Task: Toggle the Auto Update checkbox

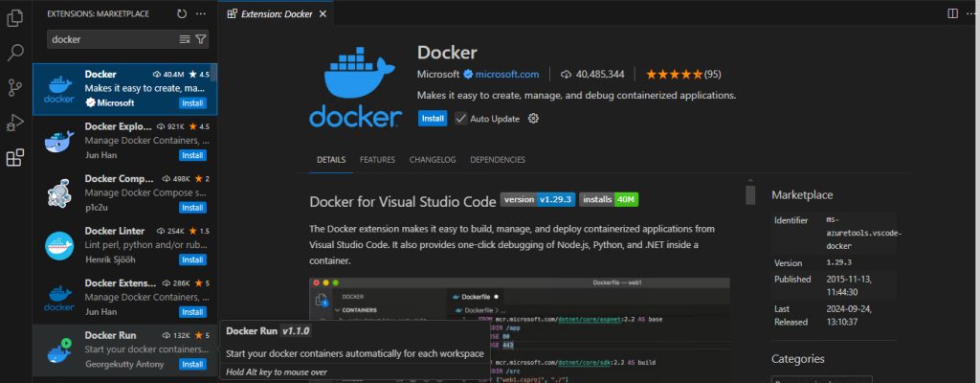Action: [x=460, y=119]
